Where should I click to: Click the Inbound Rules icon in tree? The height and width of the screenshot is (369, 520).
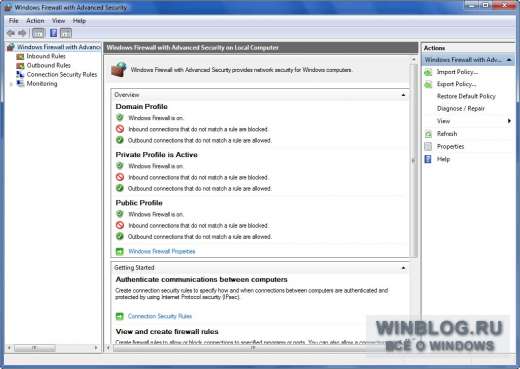(20, 56)
